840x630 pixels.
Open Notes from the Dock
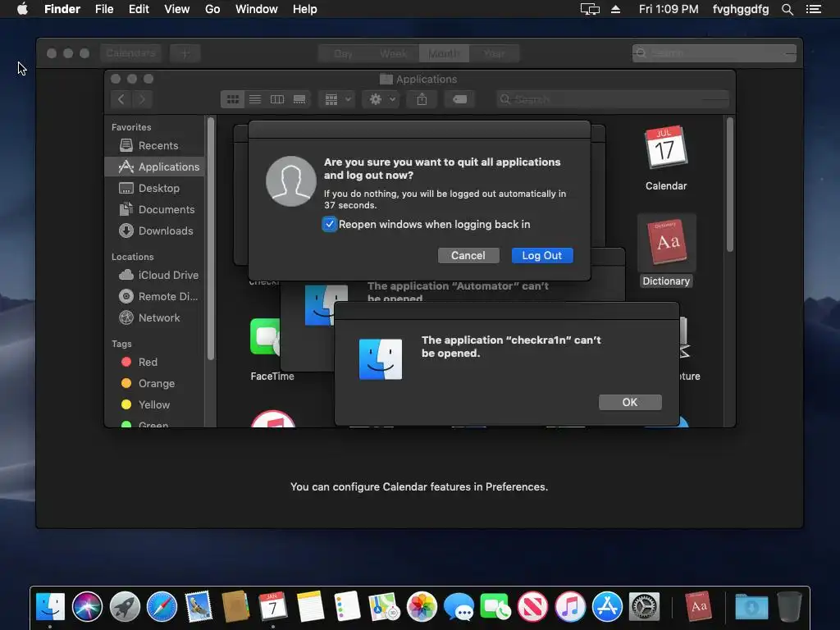tap(310, 607)
